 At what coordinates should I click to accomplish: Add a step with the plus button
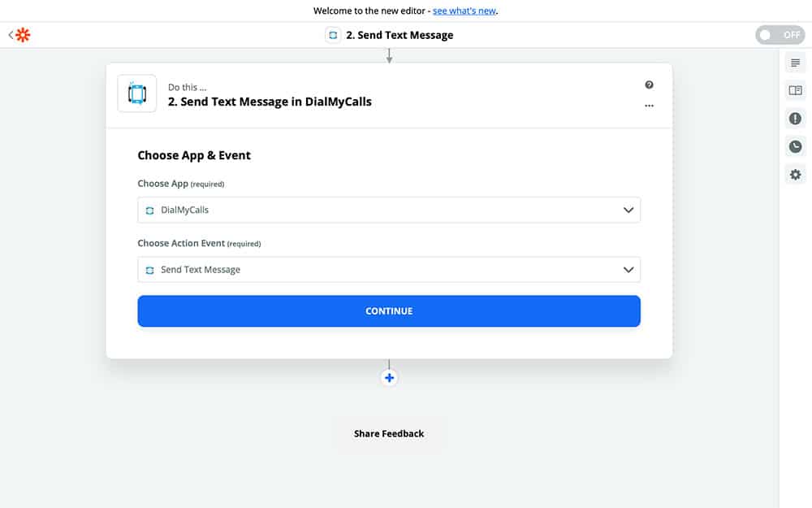click(x=389, y=378)
